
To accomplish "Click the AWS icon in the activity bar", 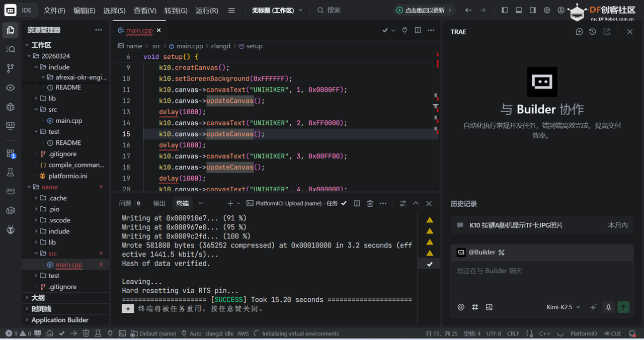I will 11,191.
